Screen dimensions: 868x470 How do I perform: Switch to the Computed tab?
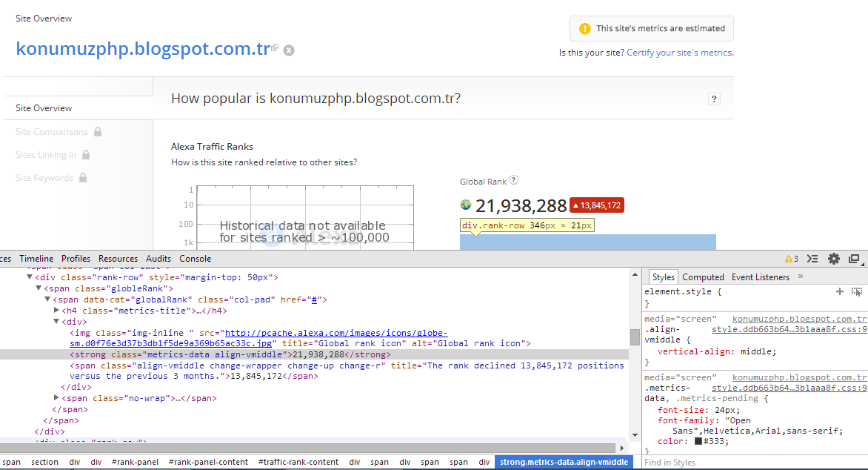[x=703, y=277]
